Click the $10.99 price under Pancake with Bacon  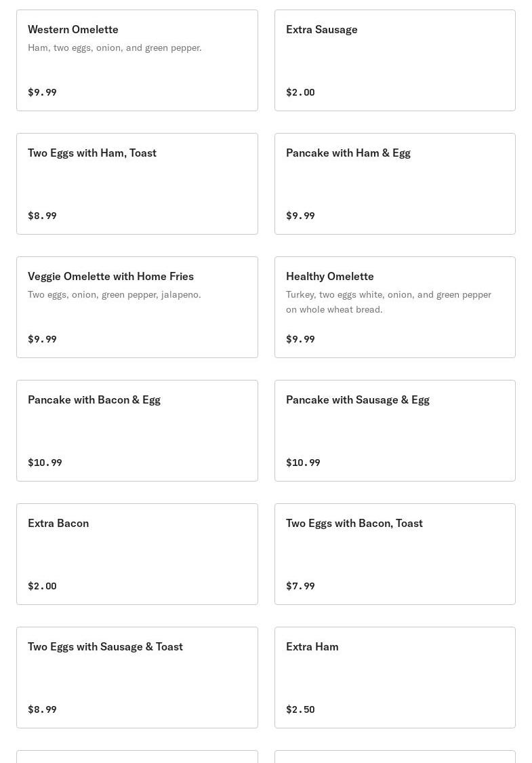[45, 463]
